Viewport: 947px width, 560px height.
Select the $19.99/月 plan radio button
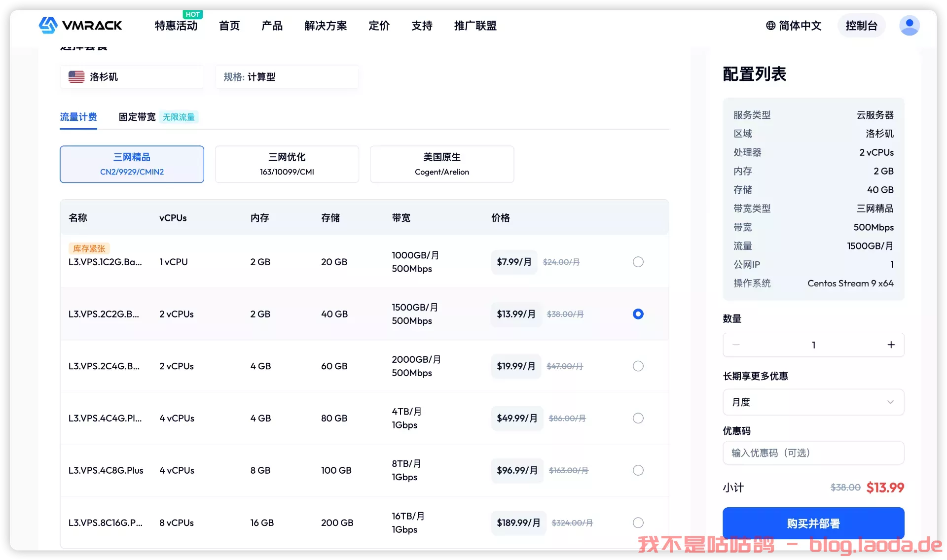click(638, 366)
